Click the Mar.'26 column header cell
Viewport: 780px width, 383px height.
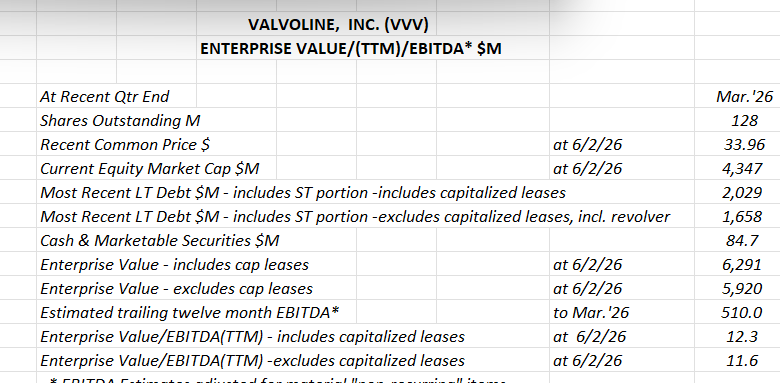[737, 96]
